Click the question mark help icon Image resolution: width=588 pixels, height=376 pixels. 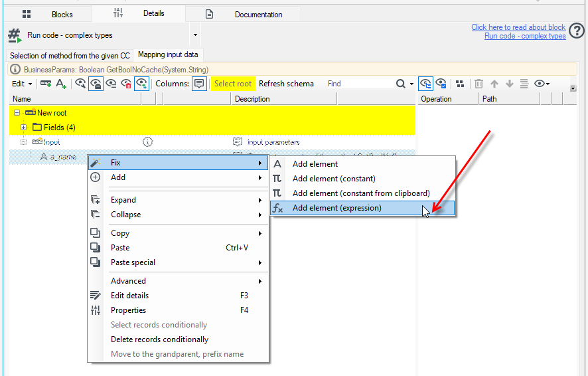click(x=576, y=31)
